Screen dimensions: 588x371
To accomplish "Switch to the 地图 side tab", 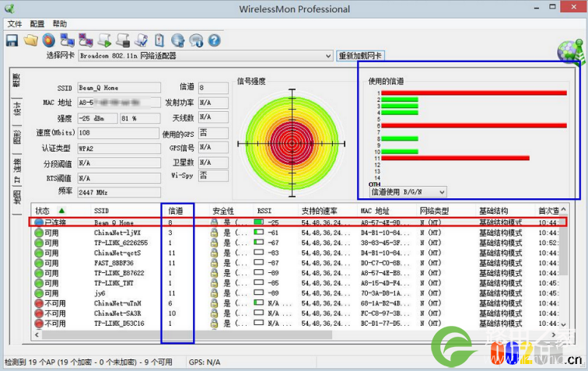I will tap(17, 198).
